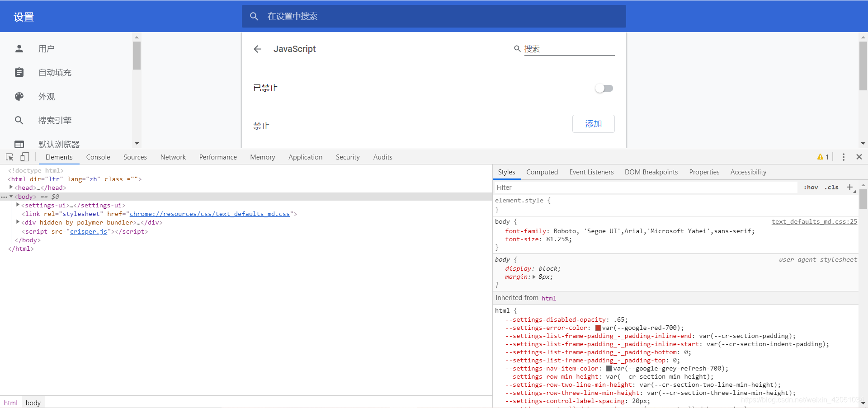This screenshot has width=868, height=408.
Task: Click the html link in Inherited from
Action: click(x=549, y=298)
